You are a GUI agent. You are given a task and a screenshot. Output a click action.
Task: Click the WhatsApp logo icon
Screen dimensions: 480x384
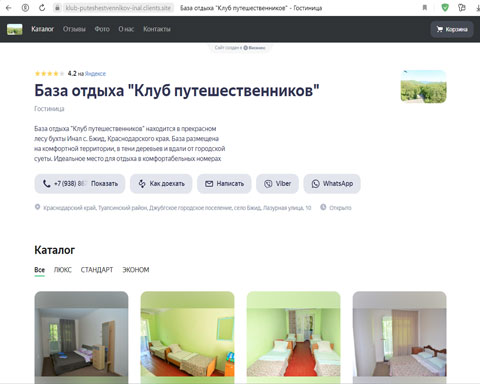tap(315, 184)
